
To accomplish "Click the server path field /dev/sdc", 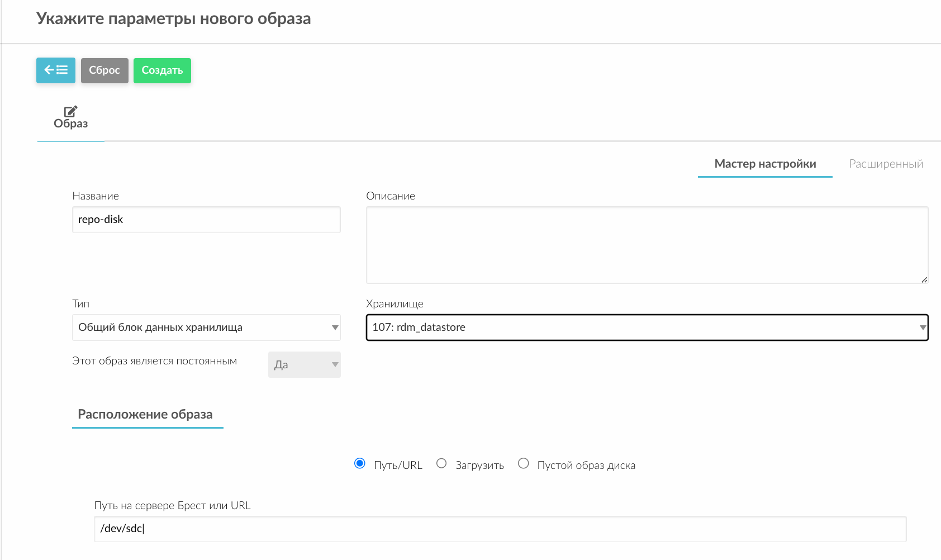I will click(x=500, y=529).
